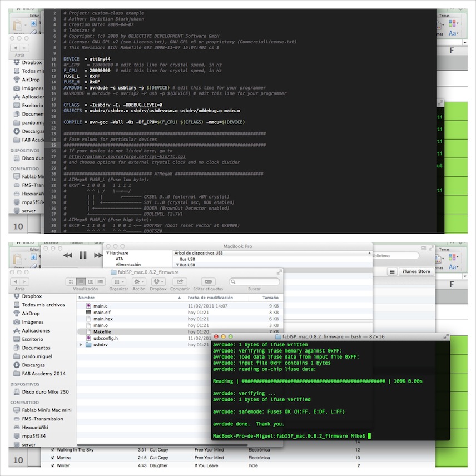Switch firmware Finder window to Cover Flow view
Screen dimensions: 476x476
click(101, 282)
